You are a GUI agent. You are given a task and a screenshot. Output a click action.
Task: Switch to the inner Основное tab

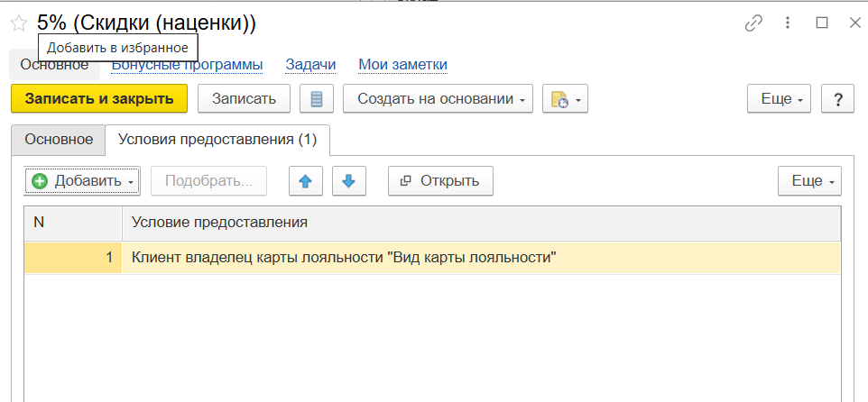59,140
